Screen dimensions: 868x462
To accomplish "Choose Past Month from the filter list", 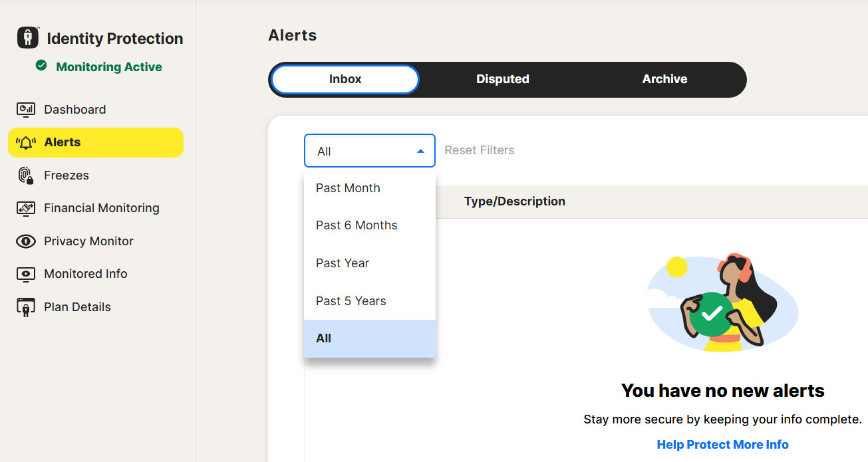I will coord(348,188).
